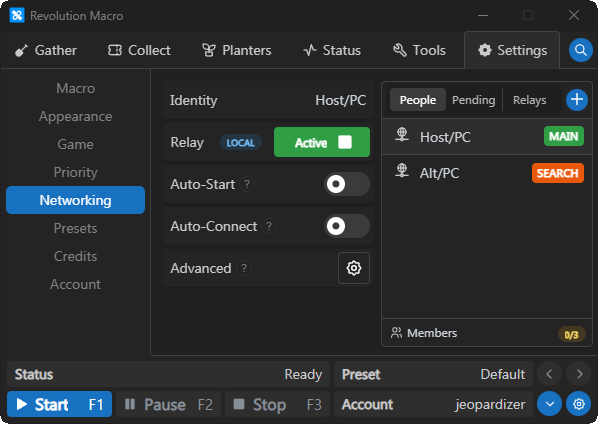Open Advanced networking gear settings
598x424 pixels.
354,268
